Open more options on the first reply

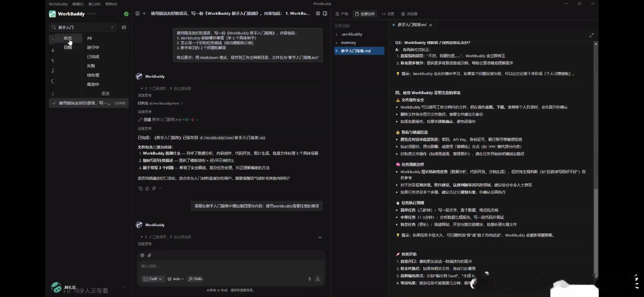[x=161, y=188]
